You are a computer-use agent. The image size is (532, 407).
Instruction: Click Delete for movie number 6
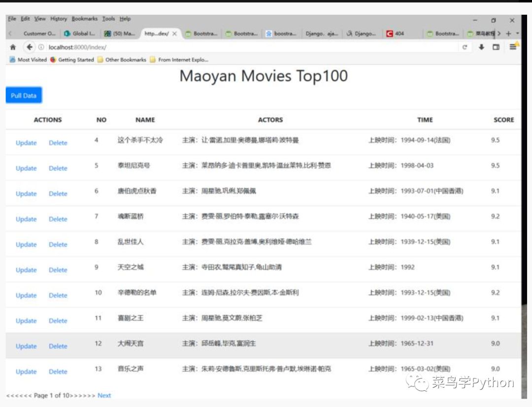tap(58, 194)
